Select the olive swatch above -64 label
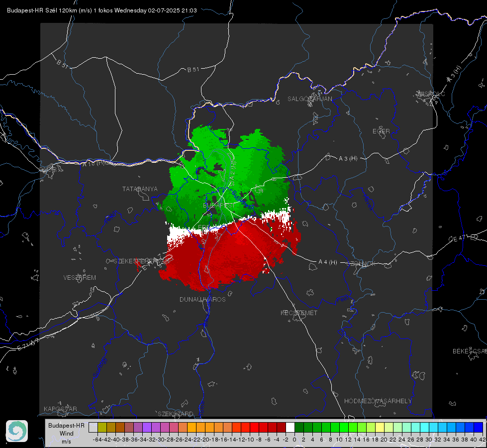The width and height of the screenshot is (487, 448). (x=102, y=427)
